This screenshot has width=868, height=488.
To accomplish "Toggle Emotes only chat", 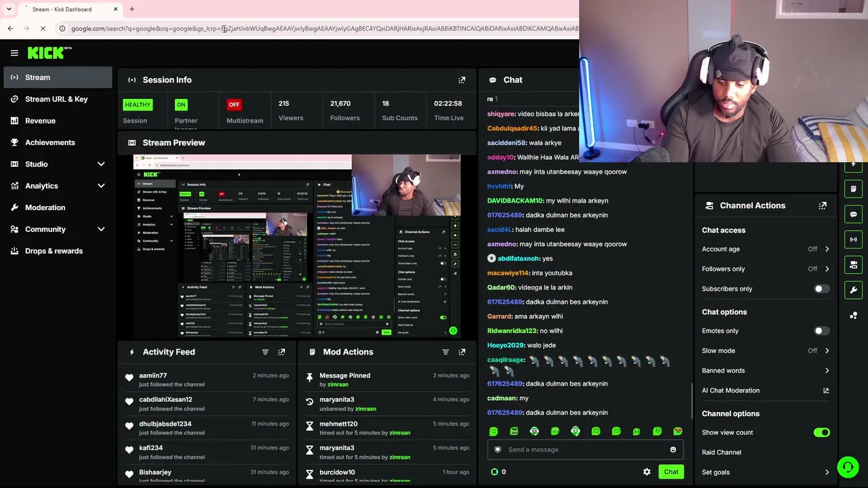I will click(x=821, y=331).
